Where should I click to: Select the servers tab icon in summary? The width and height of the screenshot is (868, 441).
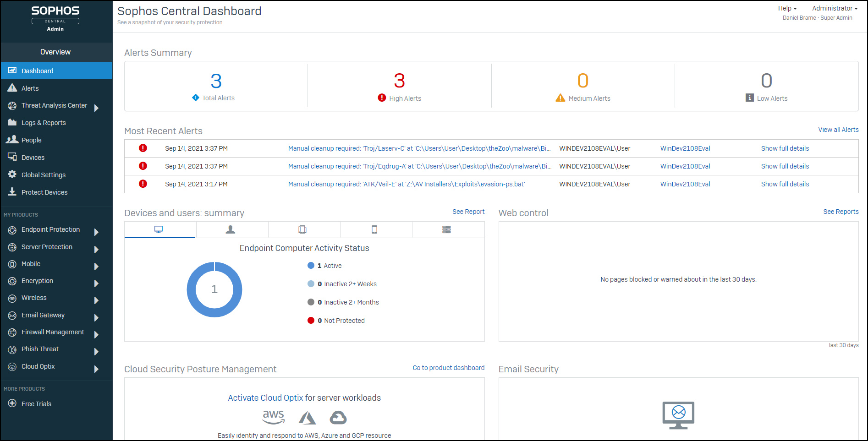tap(446, 229)
